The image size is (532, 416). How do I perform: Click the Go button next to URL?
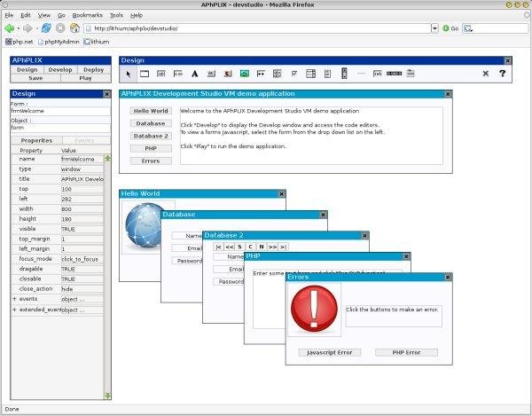point(450,28)
